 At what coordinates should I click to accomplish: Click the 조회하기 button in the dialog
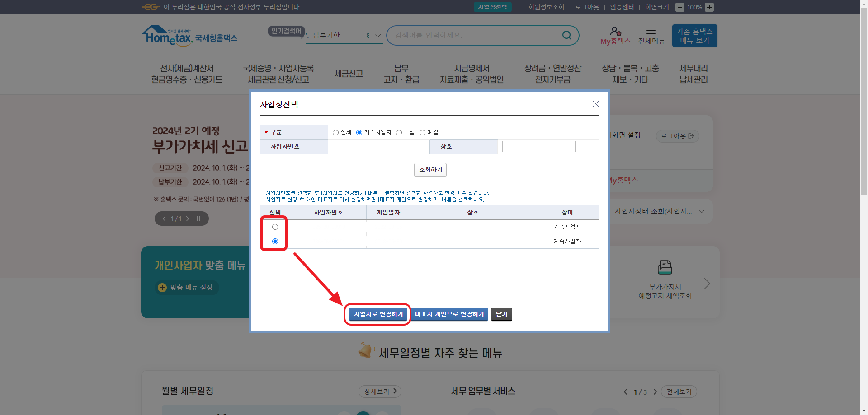coord(430,170)
